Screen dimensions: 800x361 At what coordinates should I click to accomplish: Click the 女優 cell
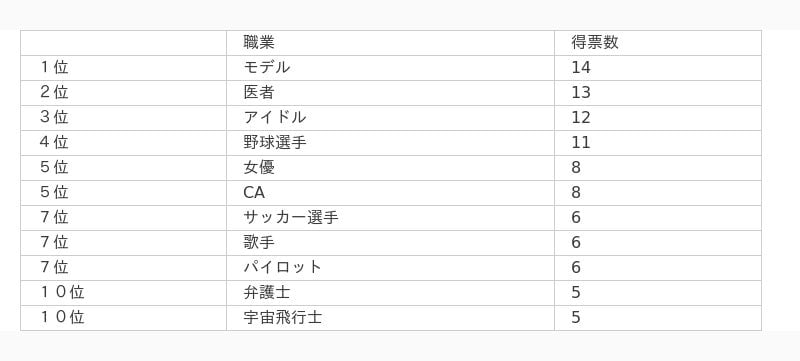coord(390,168)
